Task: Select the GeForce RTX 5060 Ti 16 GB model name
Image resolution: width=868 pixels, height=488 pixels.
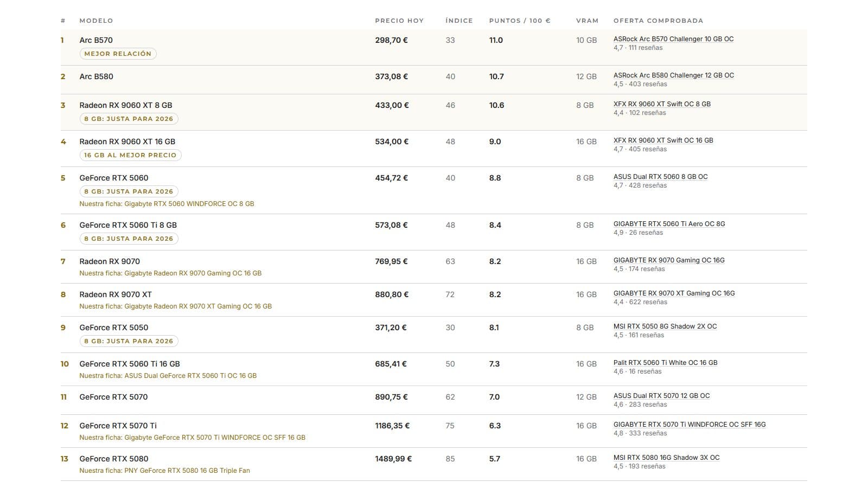Action: coord(130,364)
